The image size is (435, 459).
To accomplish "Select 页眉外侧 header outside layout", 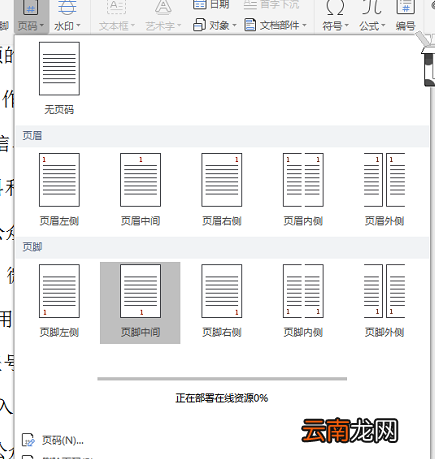I will 384,190.
